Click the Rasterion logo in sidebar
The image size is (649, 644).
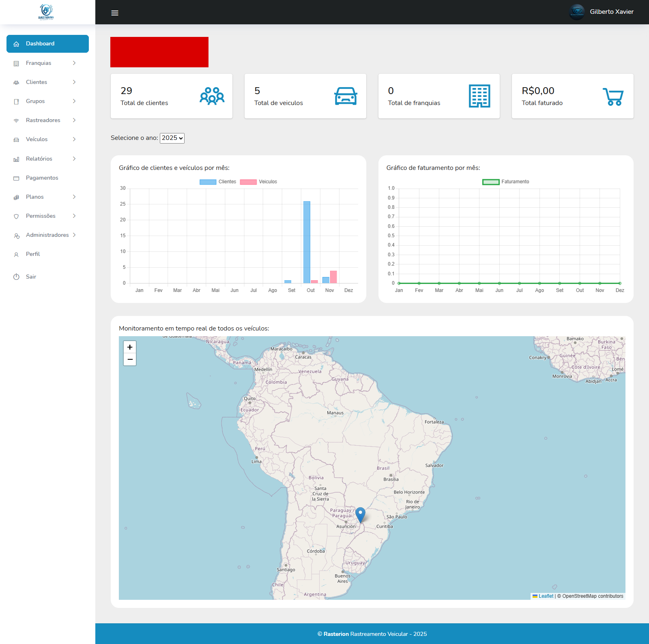46,12
